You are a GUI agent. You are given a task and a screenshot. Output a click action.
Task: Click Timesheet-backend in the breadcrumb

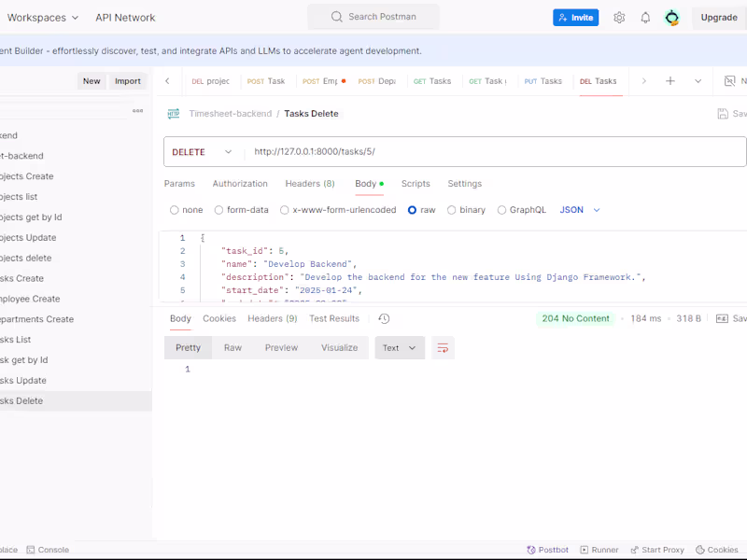[x=230, y=114]
